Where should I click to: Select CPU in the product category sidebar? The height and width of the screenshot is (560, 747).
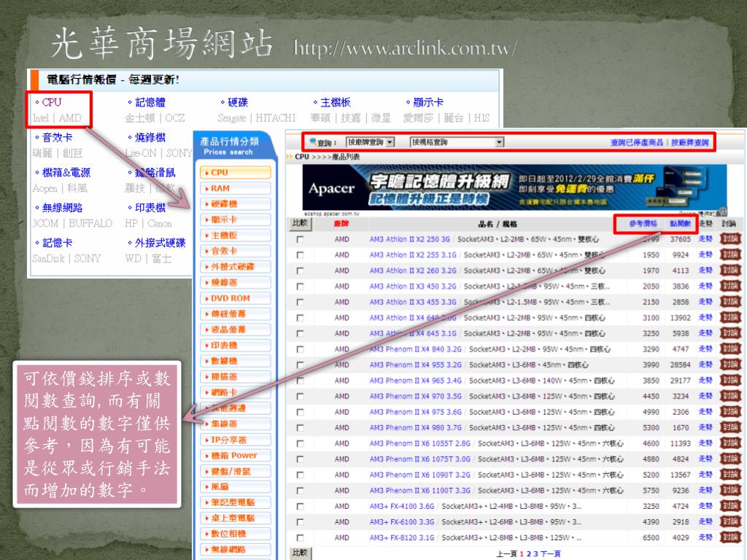[x=236, y=172]
